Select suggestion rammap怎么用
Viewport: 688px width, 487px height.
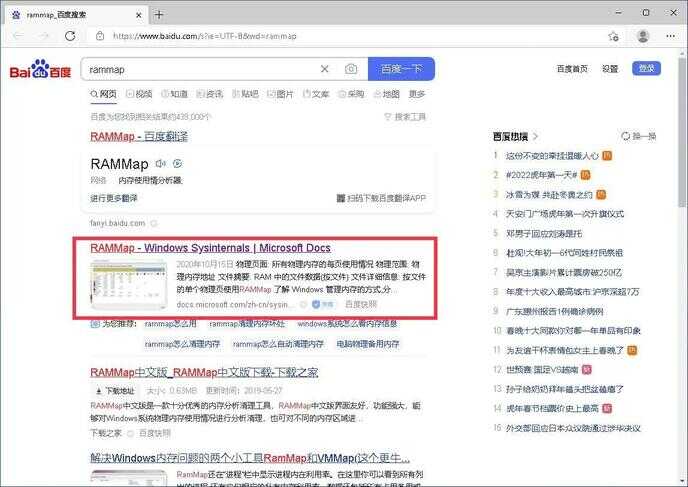tap(171, 324)
